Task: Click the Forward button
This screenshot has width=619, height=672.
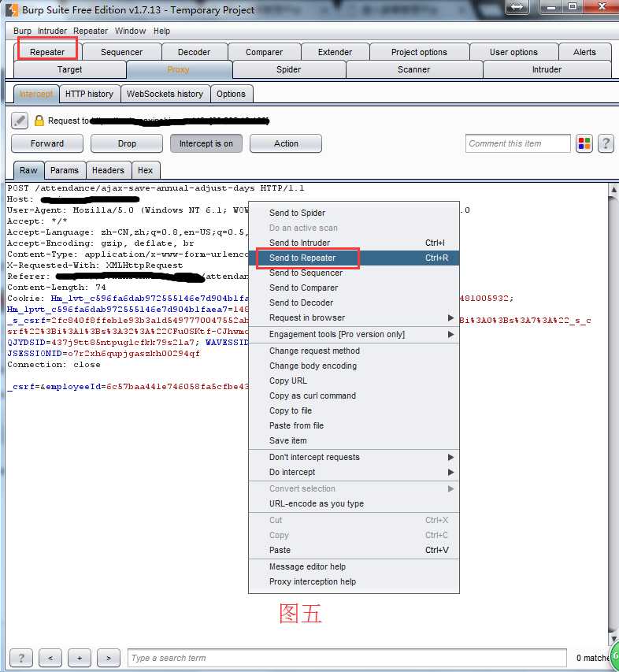Action: 47,143
